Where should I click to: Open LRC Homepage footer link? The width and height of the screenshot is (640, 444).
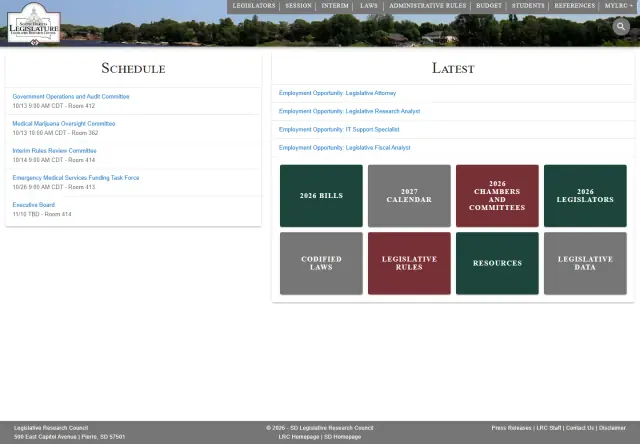(x=299, y=437)
